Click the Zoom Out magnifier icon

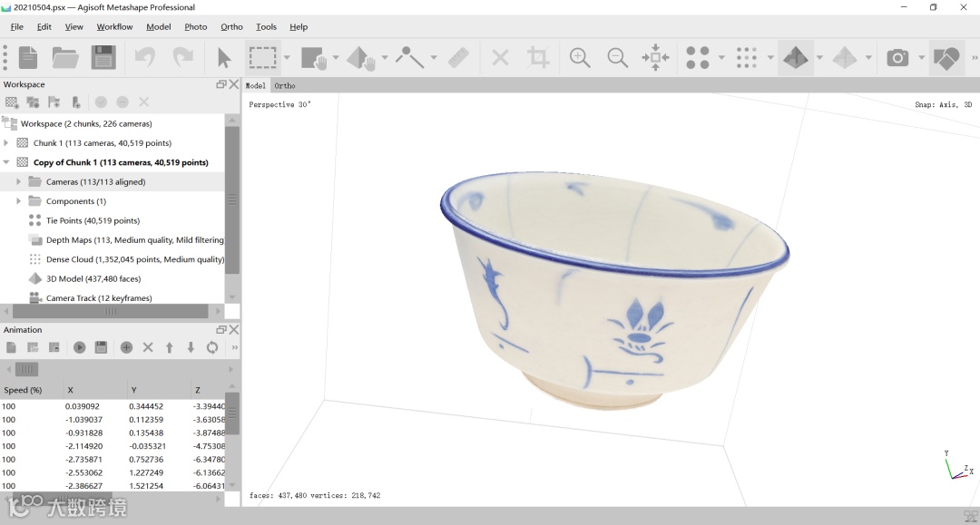tap(618, 57)
